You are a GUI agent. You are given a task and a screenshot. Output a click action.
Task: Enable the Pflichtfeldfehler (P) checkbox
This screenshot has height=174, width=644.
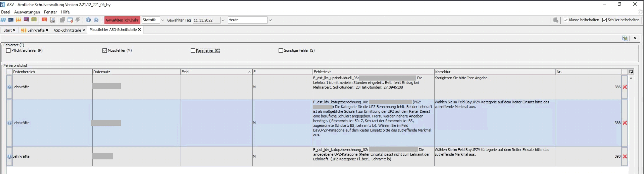8,51
